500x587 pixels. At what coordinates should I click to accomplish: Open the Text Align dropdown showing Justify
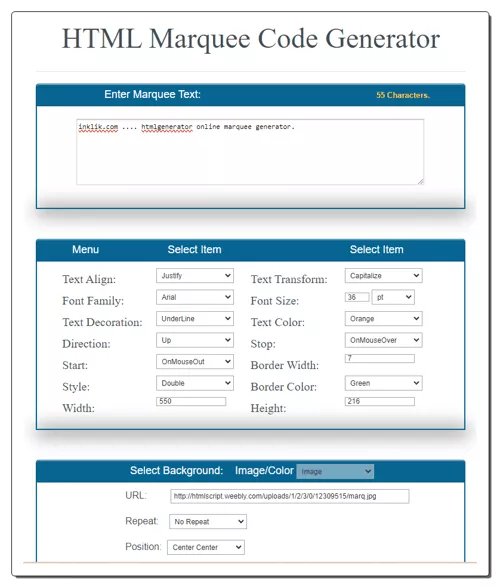[195, 276]
